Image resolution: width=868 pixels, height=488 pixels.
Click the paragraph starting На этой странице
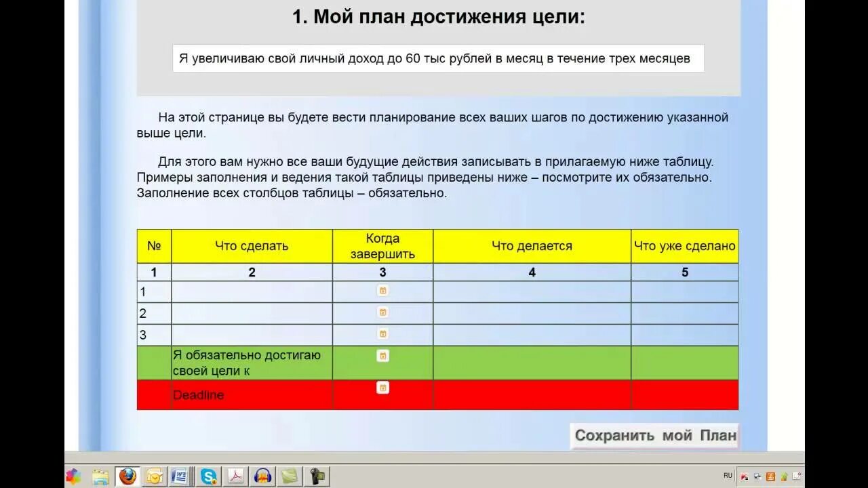(x=433, y=125)
